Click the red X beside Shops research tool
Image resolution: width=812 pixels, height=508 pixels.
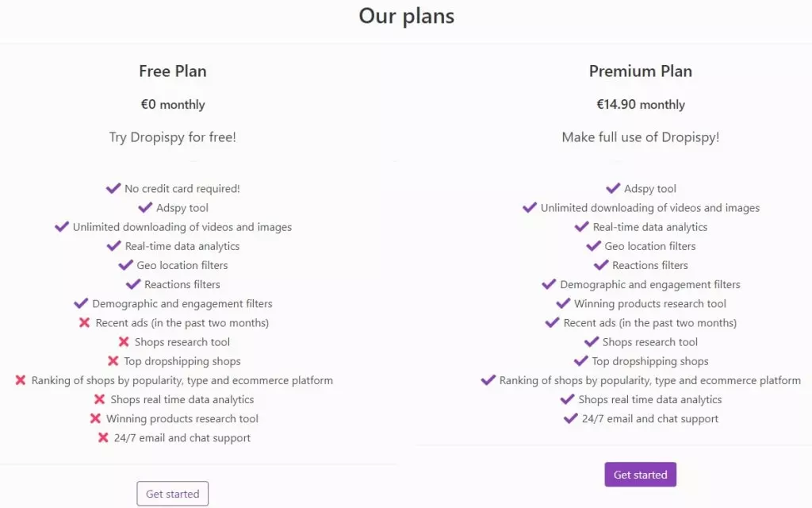123,341
